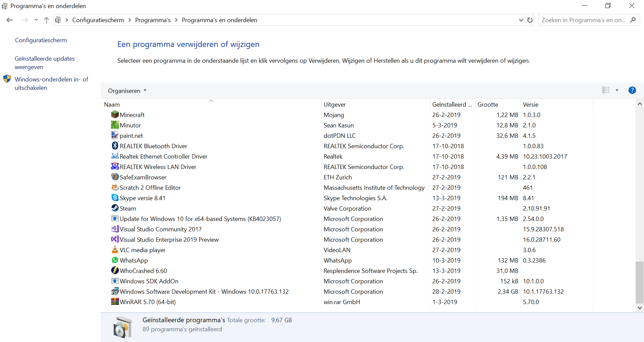The height and width of the screenshot is (342, 644).
Task: Go back with the left arrow
Action: pyautogui.click(x=10, y=20)
